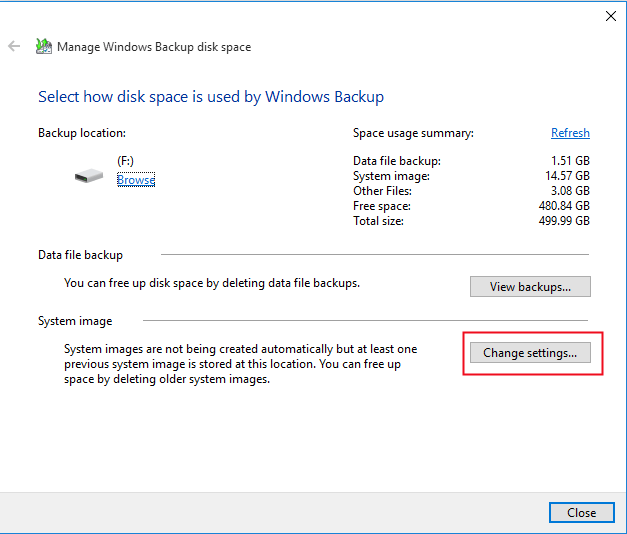Image resolution: width=627 pixels, height=534 pixels.
Task: Click the 'Manage Windows Backup disk space' title
Action: tap(154, 47)
